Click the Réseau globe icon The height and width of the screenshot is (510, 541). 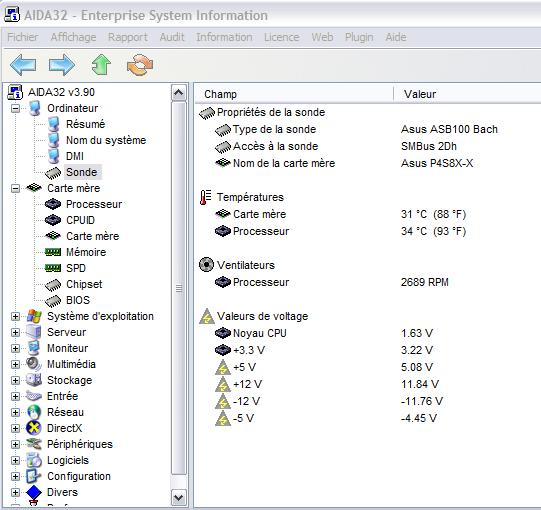(34, 412)
